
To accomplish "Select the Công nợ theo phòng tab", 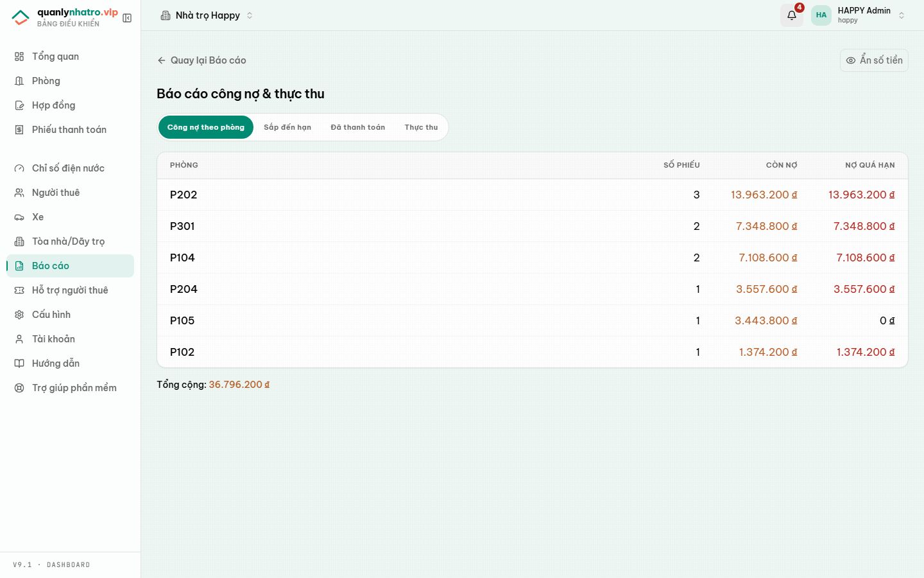I will (206, 127).
